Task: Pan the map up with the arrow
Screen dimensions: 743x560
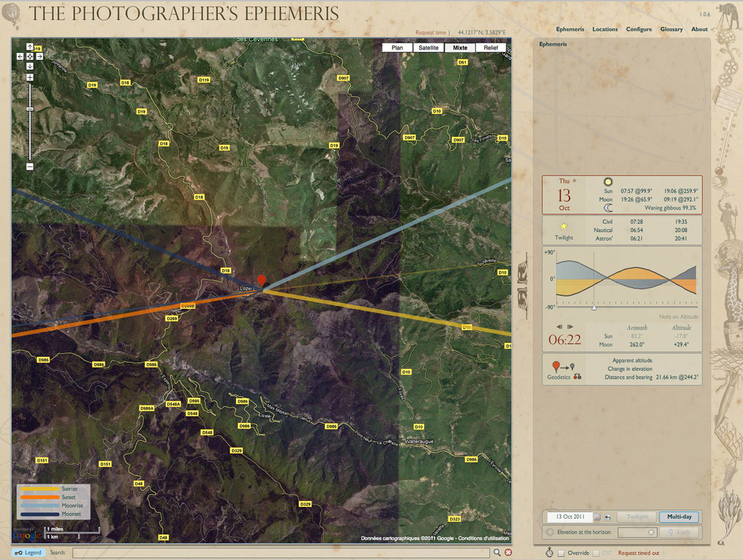Action: pos(30,47)
